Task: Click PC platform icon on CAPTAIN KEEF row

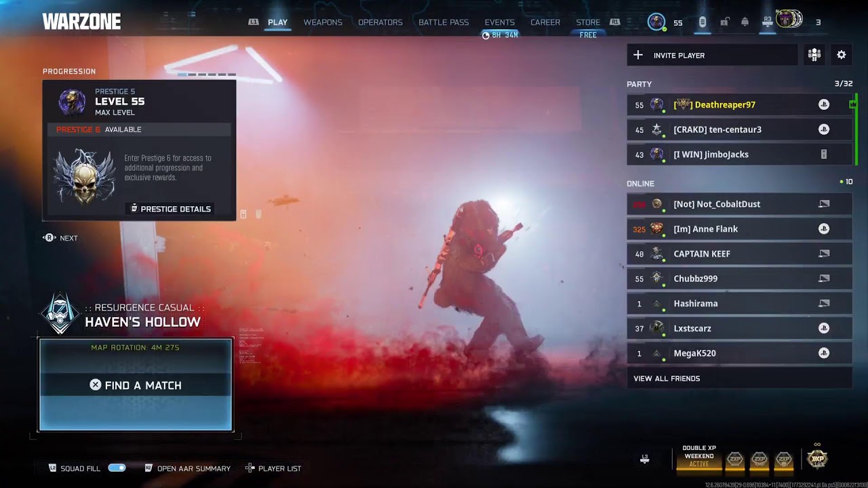Action: (824, 253)
